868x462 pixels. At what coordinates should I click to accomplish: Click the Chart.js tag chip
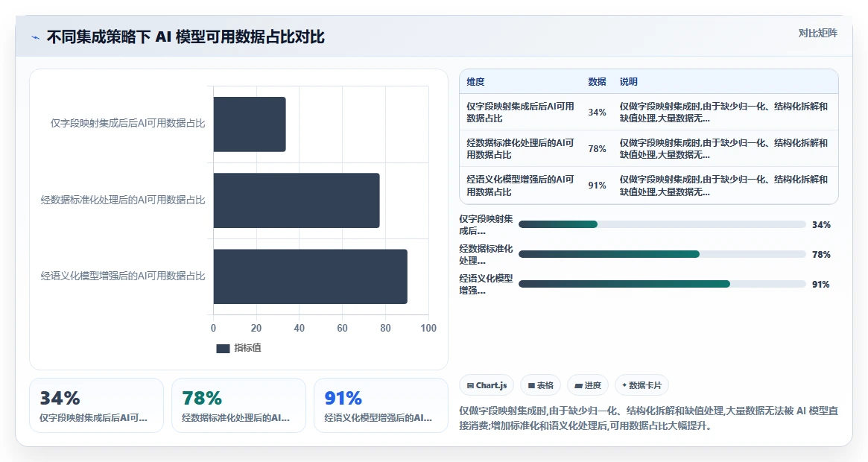coord(487,385)
